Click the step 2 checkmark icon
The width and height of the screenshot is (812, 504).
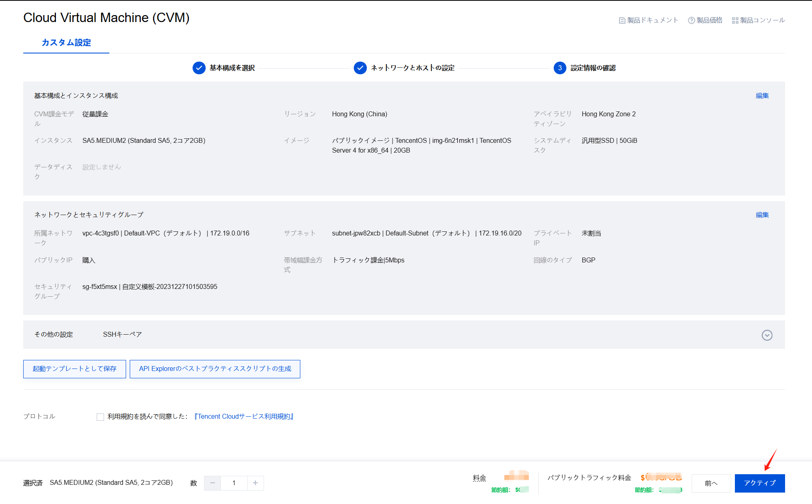pyautogui.click(x=360, y=68)
